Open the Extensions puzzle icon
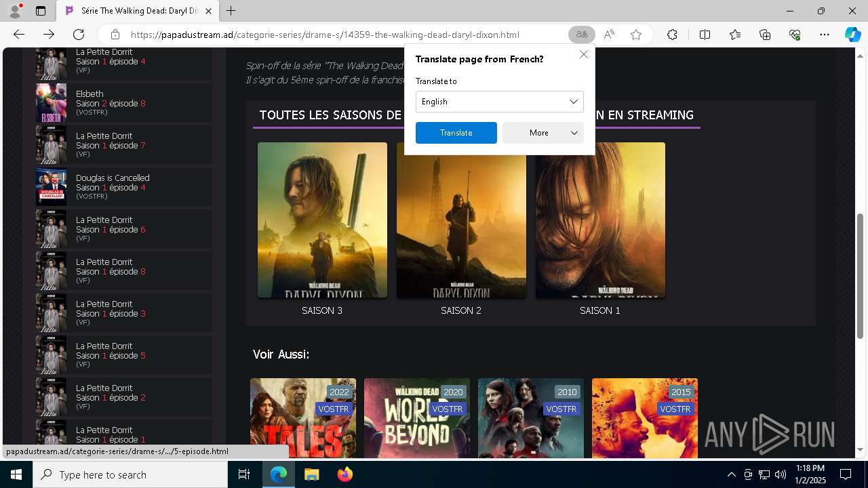The image size is (868, 488). (x=672, y=35)
